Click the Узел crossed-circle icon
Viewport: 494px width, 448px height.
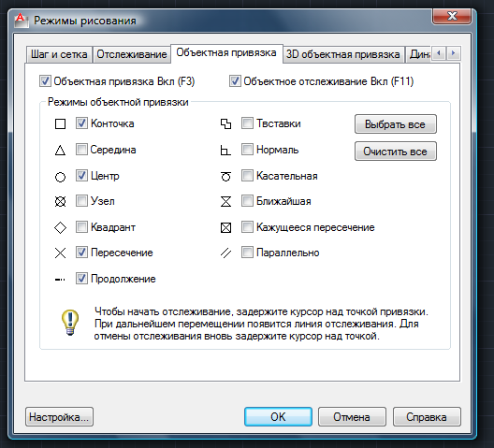pyautogui.click(x=60, y=201)
